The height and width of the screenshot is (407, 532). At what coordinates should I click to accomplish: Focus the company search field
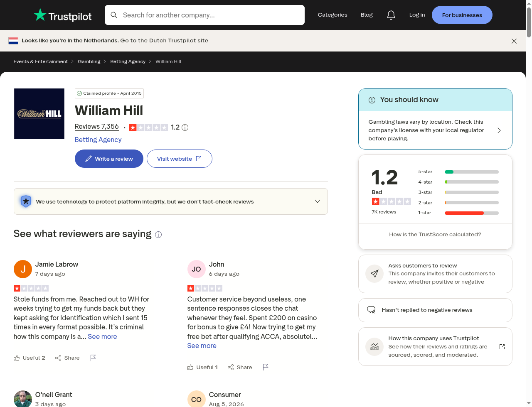(x=204, y=15)
